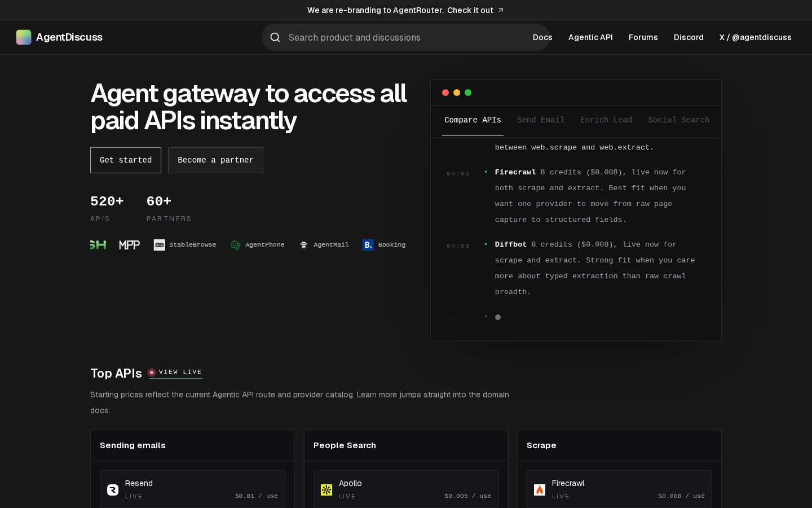The width and height of the screenshot is (812, 508).
Task: Click the 00:05 timestamp in demo panel
Action: (x=458, y=246)
